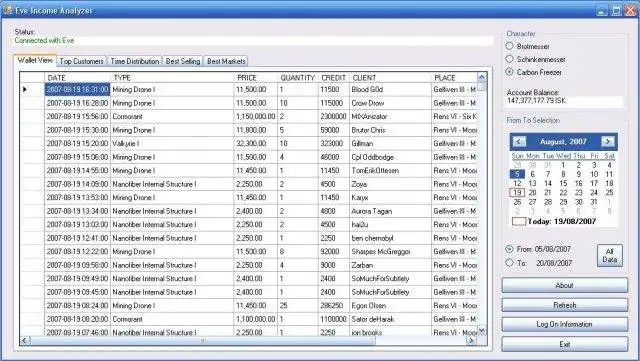This screenshot has height=361, width=640.
Task: Sort by the QUANTITY column header
Action: point(298,77)
